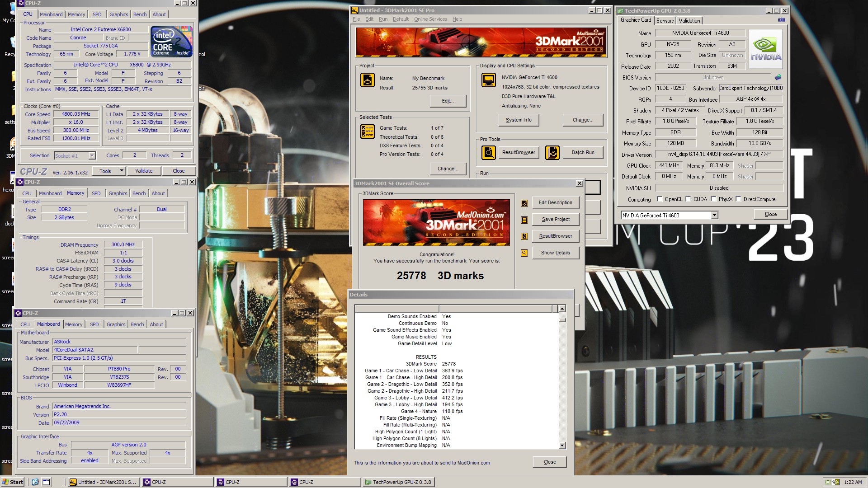
Task: Click the Intel Core 2 Extreme logo
Action: click(x=171, y=42)
